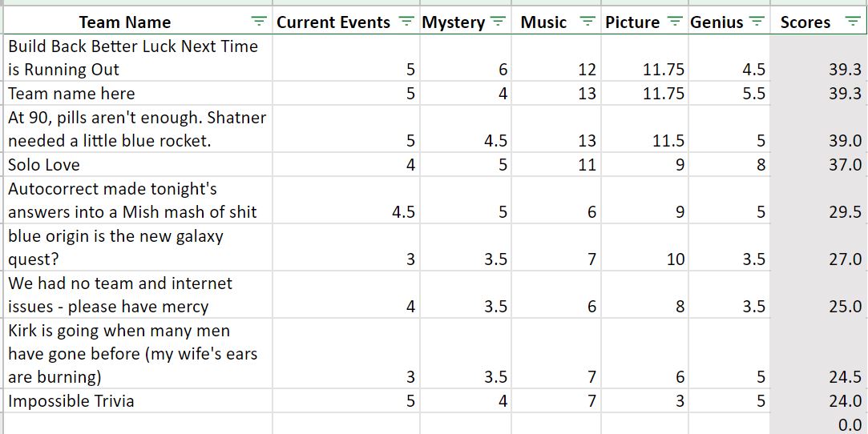Image resolution: width=868 pixels, height=434 pixels.
Task: Open the Genius column filter icon
Action: (x=756, y=22)
